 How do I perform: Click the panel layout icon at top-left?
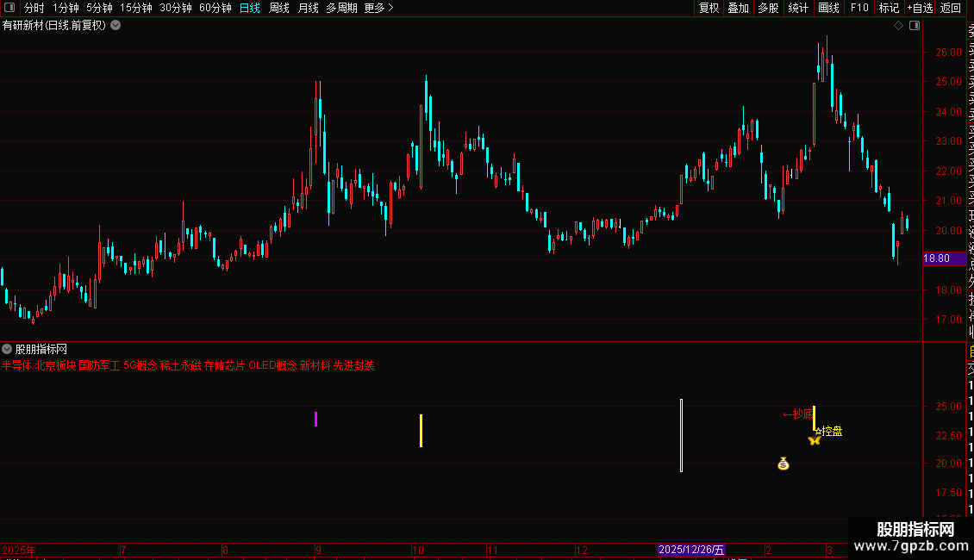tap(9, 8)
